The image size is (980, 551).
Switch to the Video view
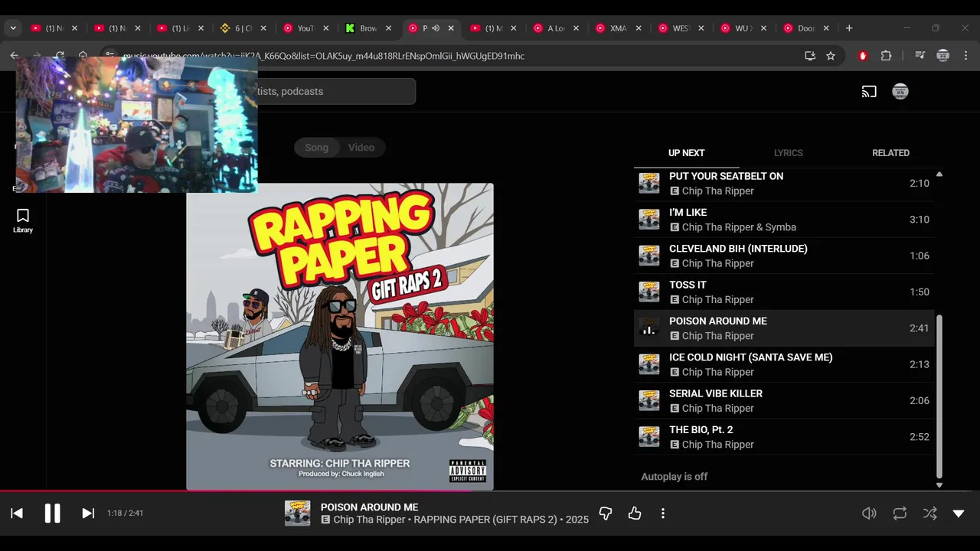pyautogui.click(x=361, y=148)
